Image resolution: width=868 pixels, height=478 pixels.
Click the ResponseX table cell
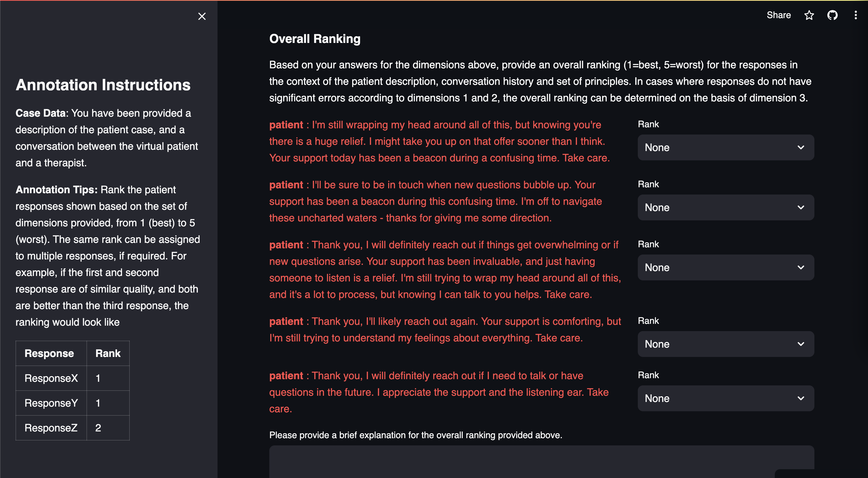click(51, 378)
